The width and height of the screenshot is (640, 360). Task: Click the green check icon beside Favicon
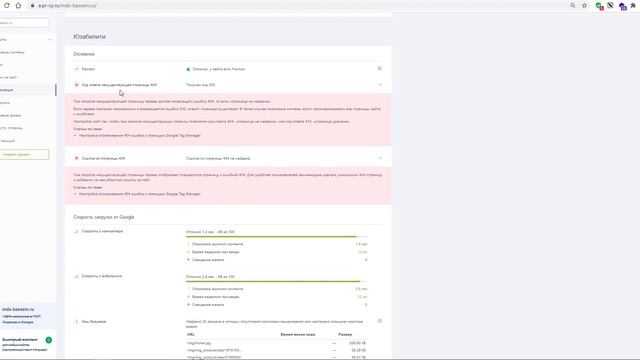pos(76,69)
